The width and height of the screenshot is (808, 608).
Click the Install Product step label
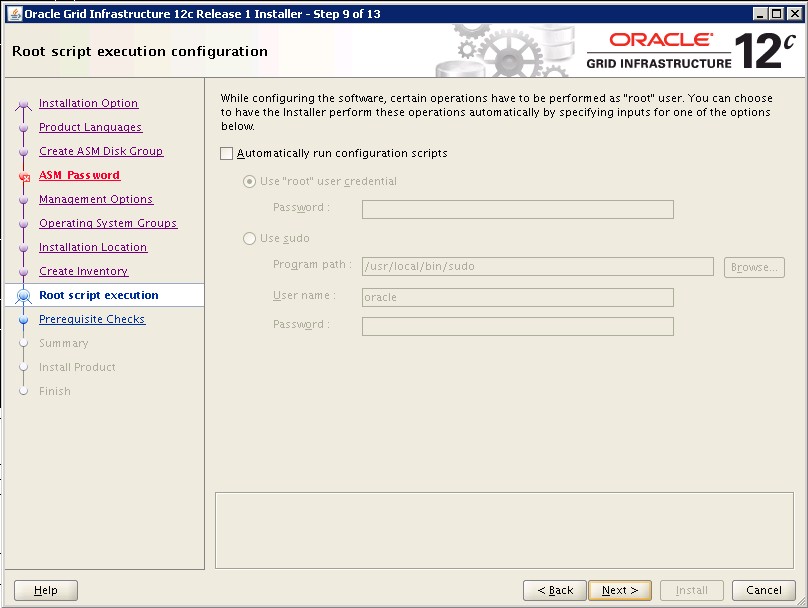click(x=77, y=367)
